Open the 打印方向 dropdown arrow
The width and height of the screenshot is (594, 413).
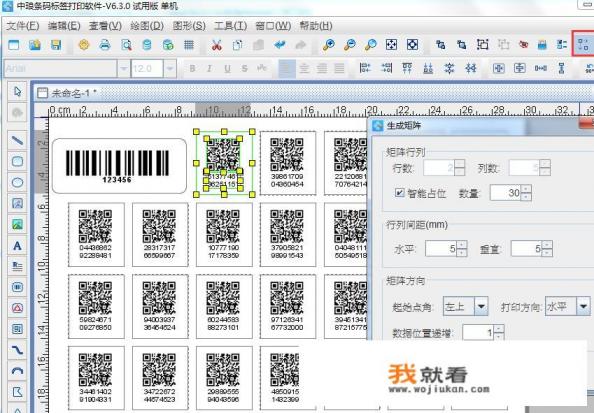pyautogui.click(x=584, y=306)
